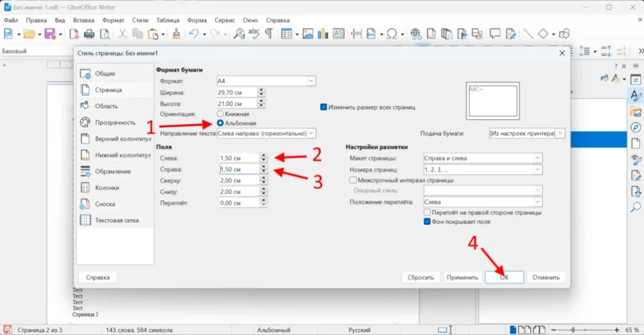Switch to the Верхний колонтитул tab
This screenshot has height=335, width=644.
(115, 139)
